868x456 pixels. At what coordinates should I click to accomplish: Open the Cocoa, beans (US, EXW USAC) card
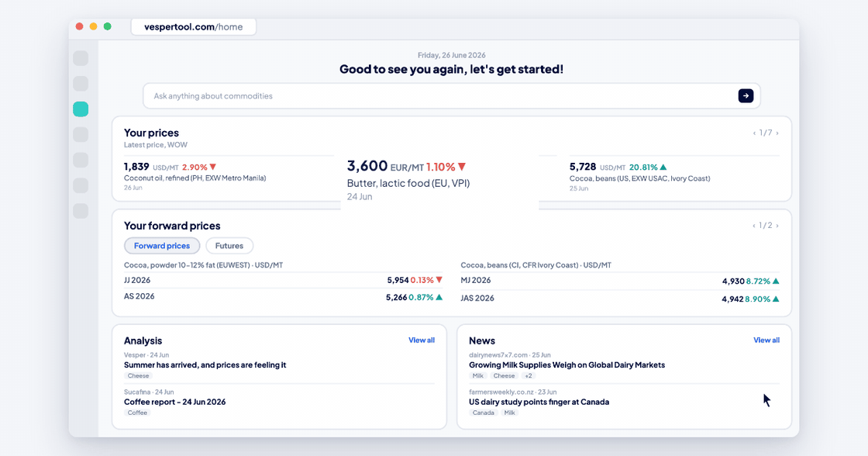coord(674,177)
